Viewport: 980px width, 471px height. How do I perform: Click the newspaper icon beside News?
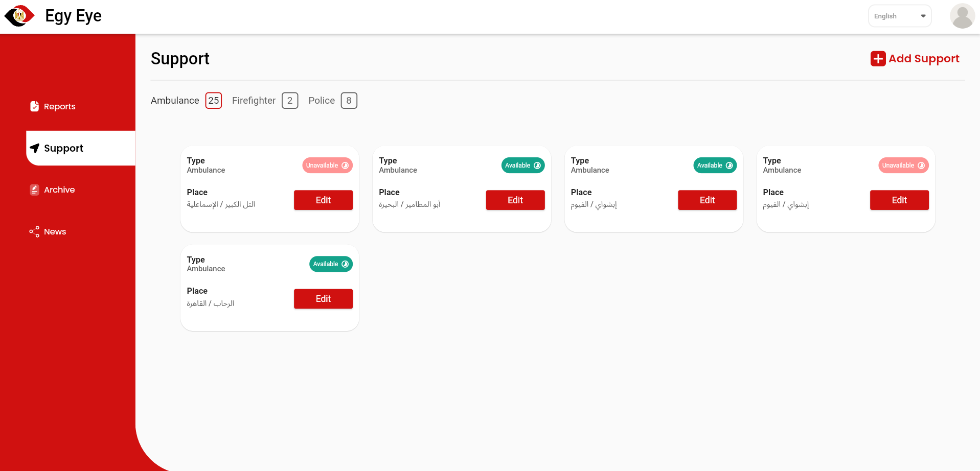click(34, 231)
